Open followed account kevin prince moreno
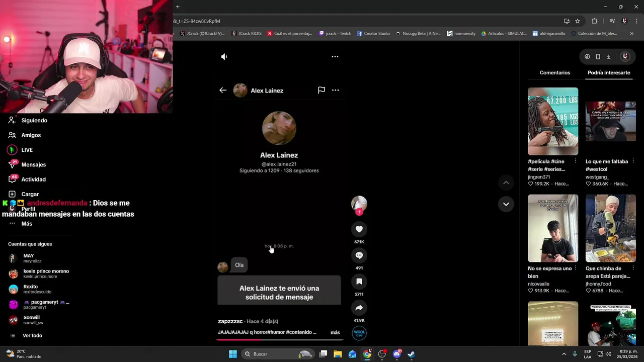 pos(39,274)
